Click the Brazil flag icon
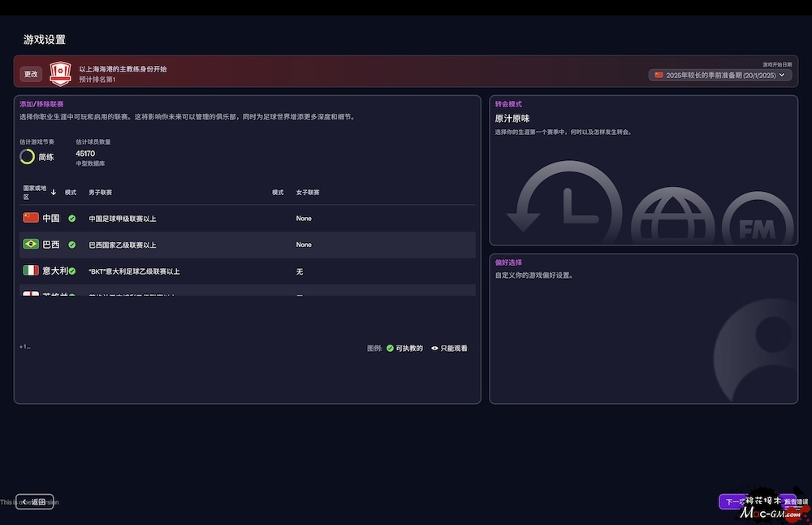Viewport: 812px width, 525px height. pyautogui.click(x=31, y=244)
